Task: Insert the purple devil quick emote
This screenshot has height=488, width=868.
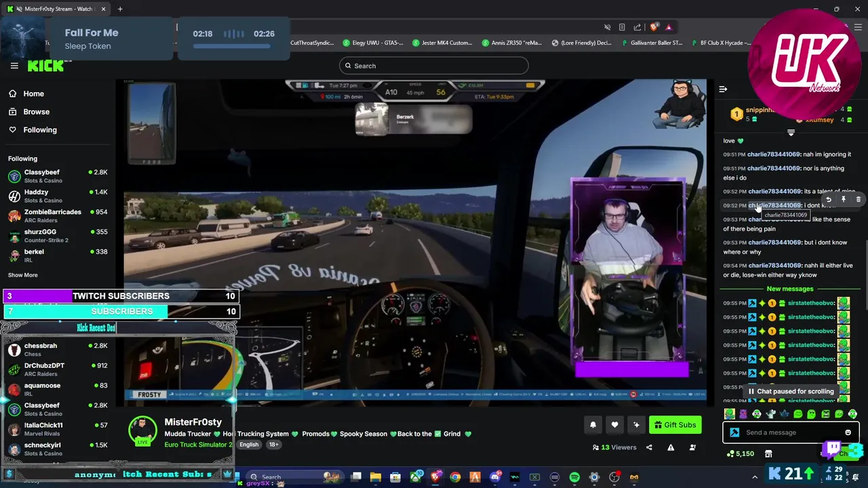Action: [x=743, y=413]
